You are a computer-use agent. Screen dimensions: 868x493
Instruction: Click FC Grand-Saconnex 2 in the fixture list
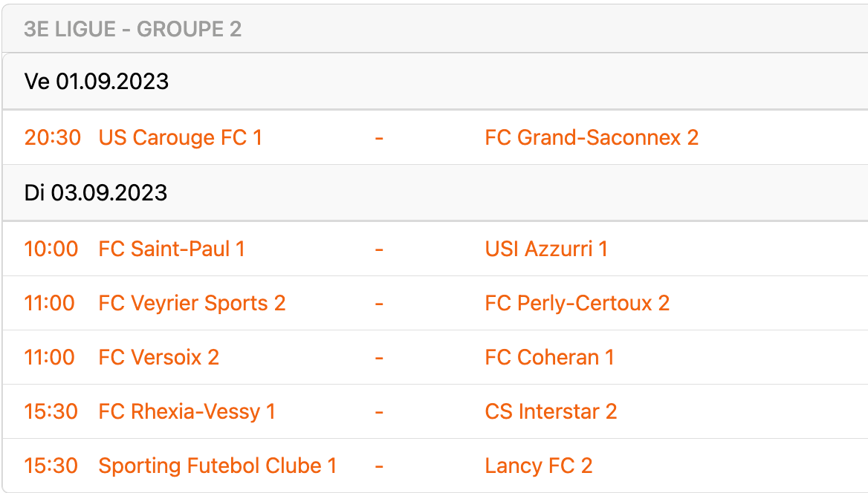tap(592, 137)
